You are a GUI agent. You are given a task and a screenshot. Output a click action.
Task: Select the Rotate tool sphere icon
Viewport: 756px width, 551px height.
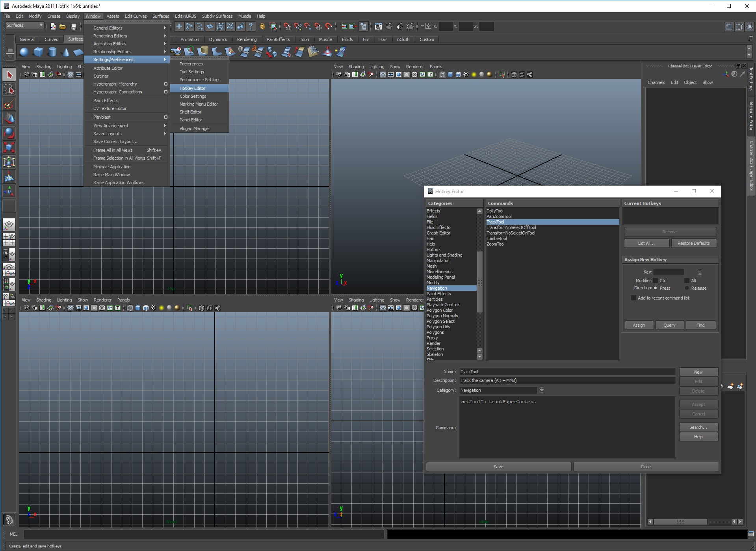(9, 133)
